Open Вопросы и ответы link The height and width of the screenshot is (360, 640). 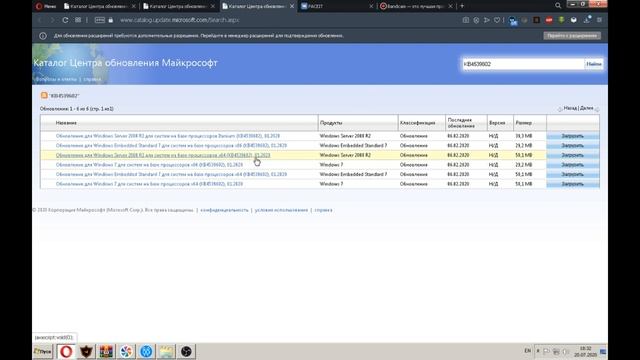(x=56, y=79)
